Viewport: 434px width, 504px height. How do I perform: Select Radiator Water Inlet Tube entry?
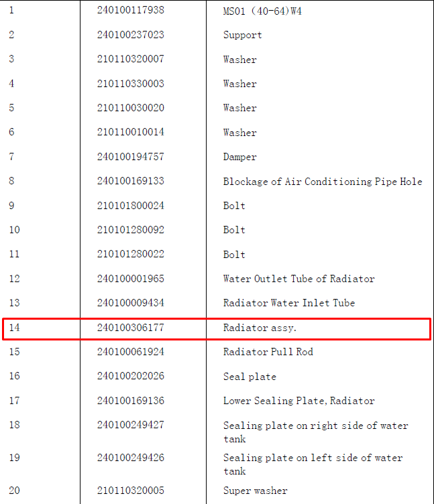[x=289, y=303]
